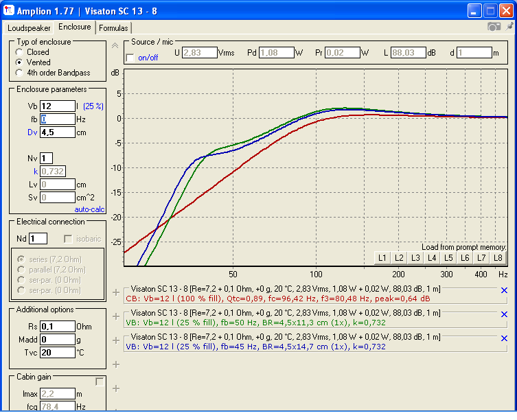
Task: Click the d distance field
Action: pos(474,52)
